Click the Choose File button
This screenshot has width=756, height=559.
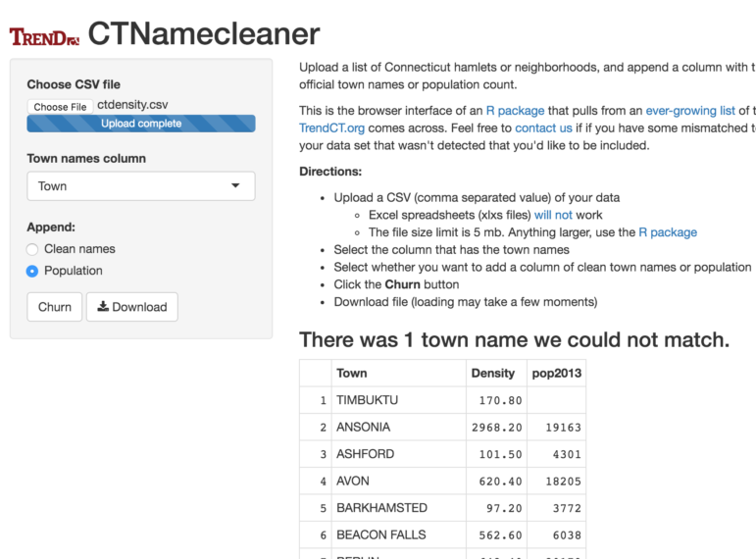click(60, 107)
